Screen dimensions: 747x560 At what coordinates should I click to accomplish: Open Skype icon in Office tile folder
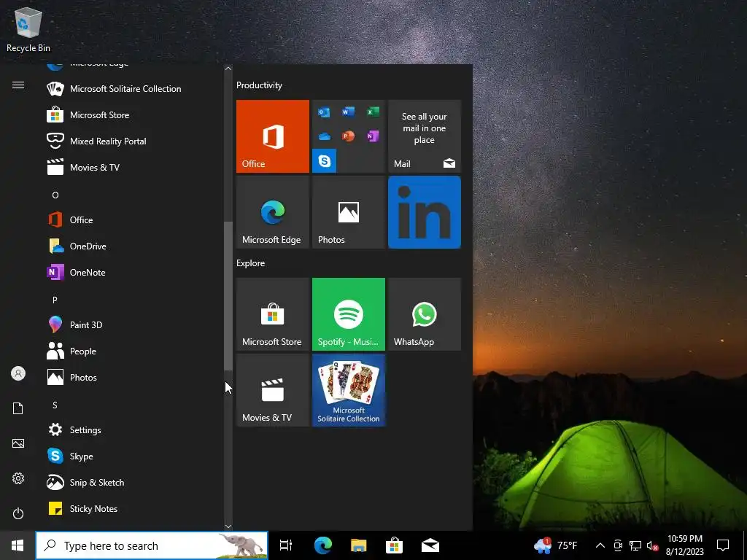click(x=325, y=161)
